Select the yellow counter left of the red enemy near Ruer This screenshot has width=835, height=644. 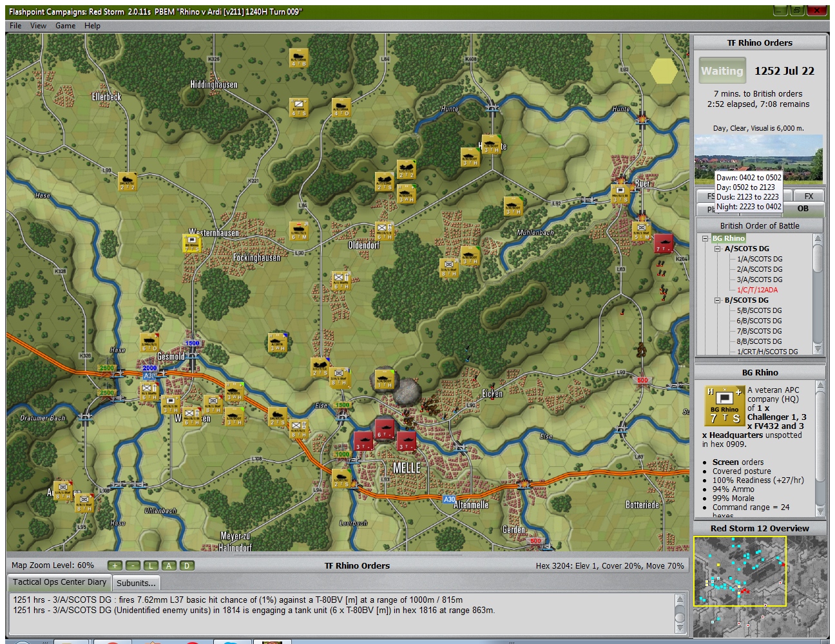641,231
